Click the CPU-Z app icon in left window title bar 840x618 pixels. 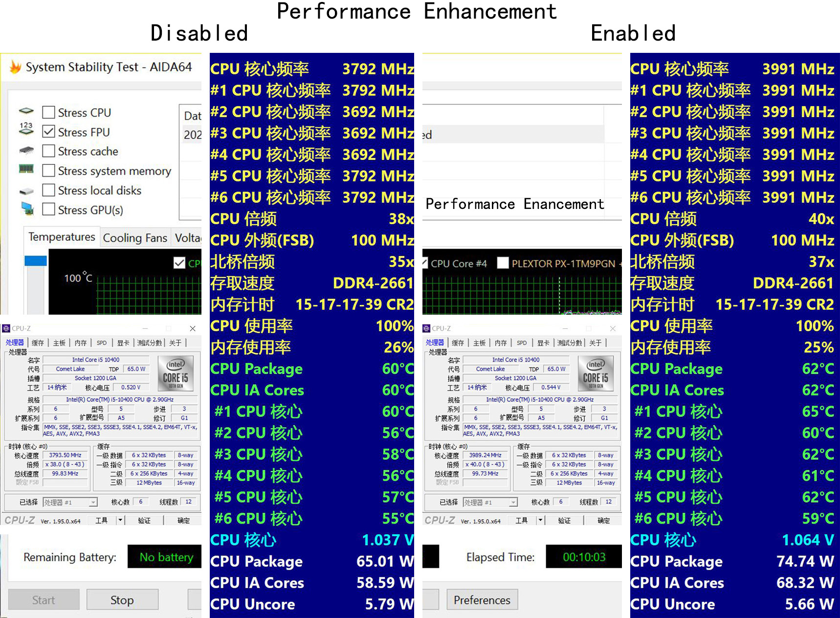[6, 328]
